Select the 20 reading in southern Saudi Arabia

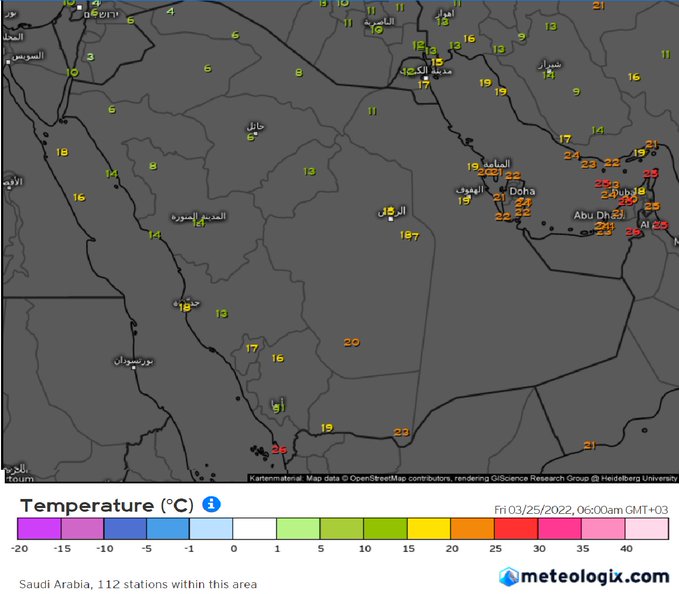click(351, 342)
